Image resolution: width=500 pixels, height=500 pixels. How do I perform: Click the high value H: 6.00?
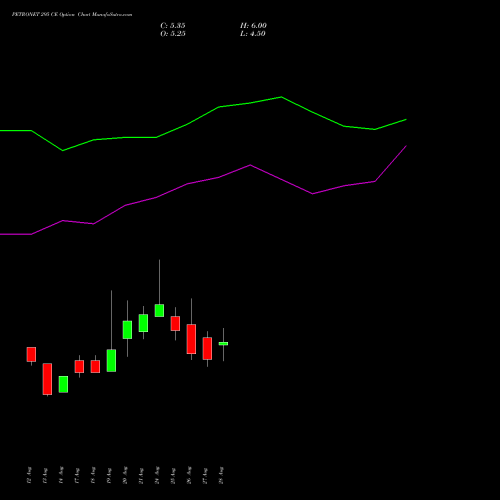pos(253,26)
